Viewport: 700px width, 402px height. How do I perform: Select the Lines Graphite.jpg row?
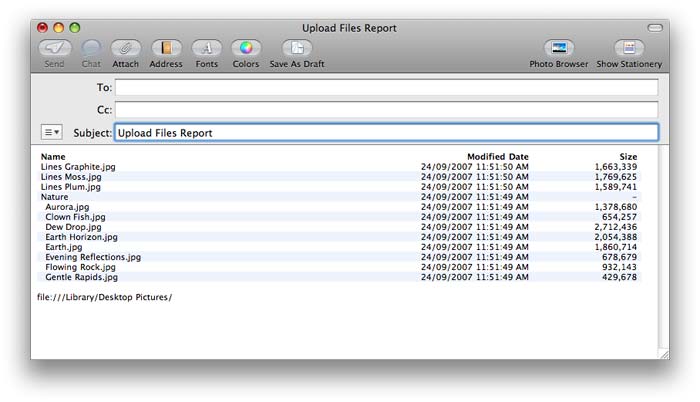coord(339,167)
